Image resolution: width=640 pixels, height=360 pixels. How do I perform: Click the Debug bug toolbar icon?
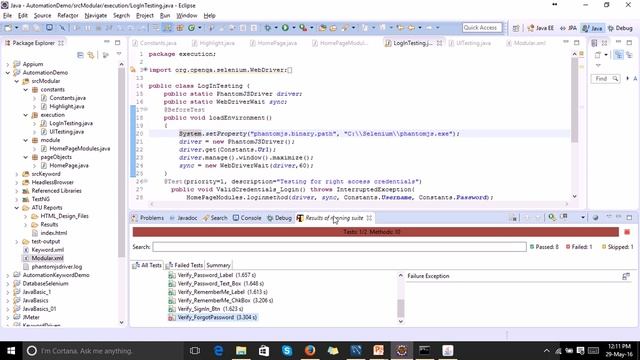[268, 28]
